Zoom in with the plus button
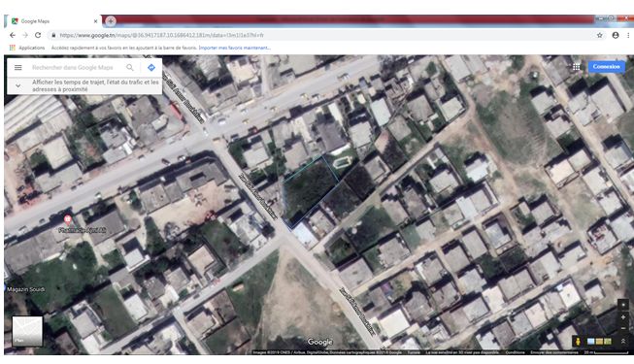The image size is (634, 364). tap(623, 317)
